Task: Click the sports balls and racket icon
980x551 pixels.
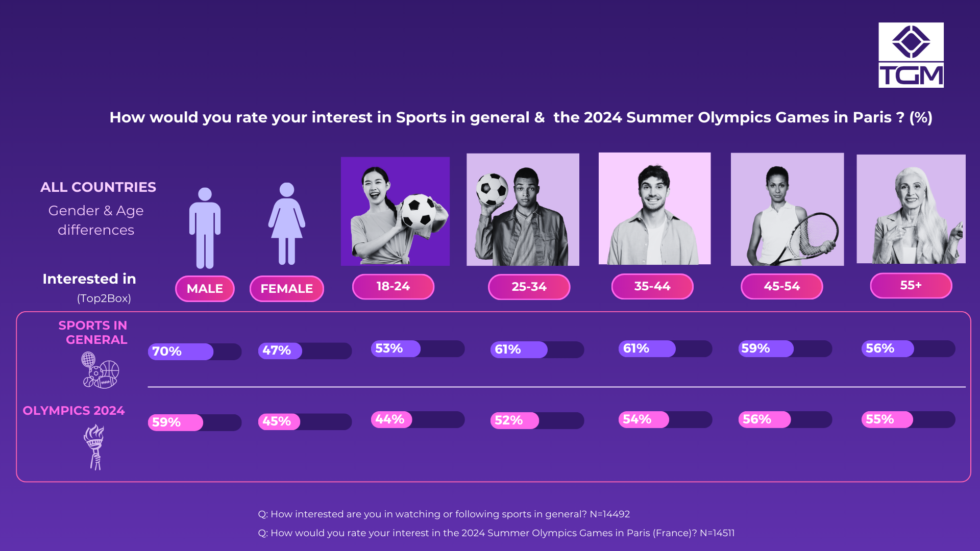Action: tap(100, 370)
